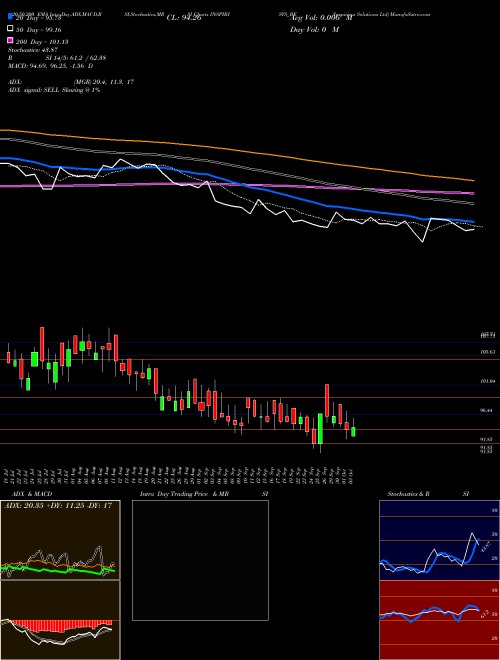Click the orange moving average line
Image resolution: width=500 pixels, height=660 pixels.
(236, 151)
